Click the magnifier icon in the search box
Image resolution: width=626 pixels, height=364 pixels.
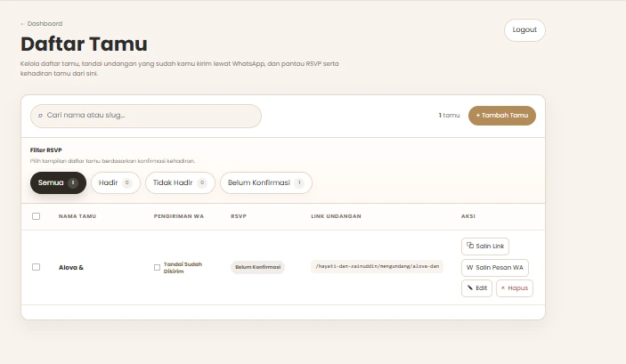40,116
